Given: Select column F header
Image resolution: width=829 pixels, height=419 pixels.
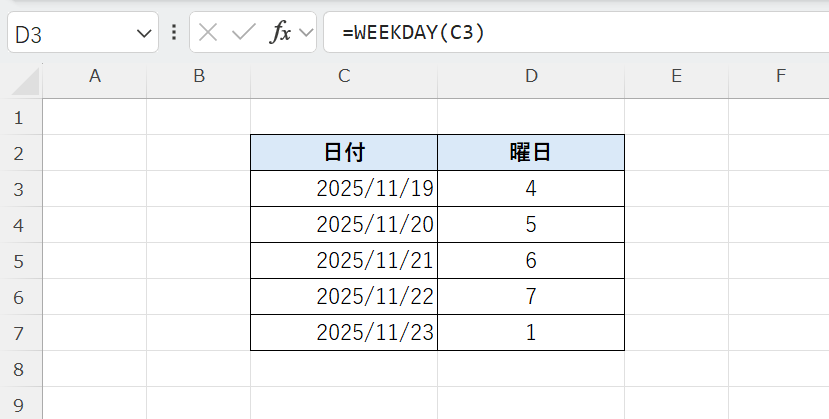Looking at the screenshot, I should [780, 76].
